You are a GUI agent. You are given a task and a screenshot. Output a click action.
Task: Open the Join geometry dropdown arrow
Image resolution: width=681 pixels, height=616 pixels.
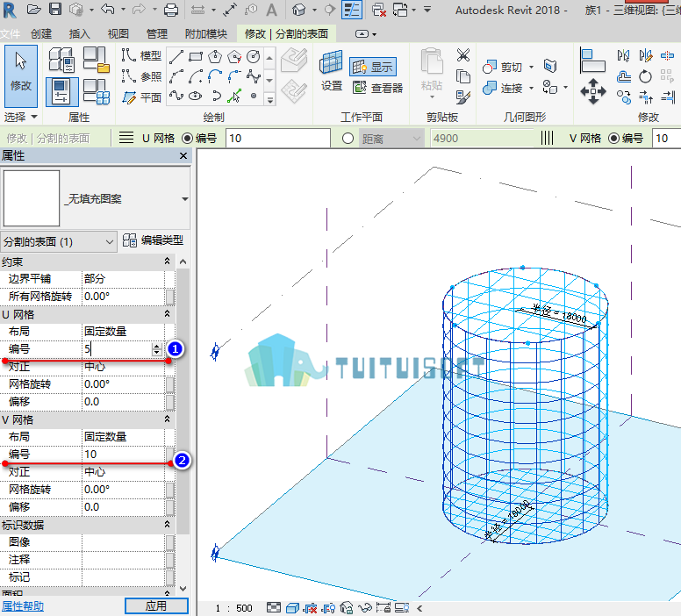(x=532, y=88)
